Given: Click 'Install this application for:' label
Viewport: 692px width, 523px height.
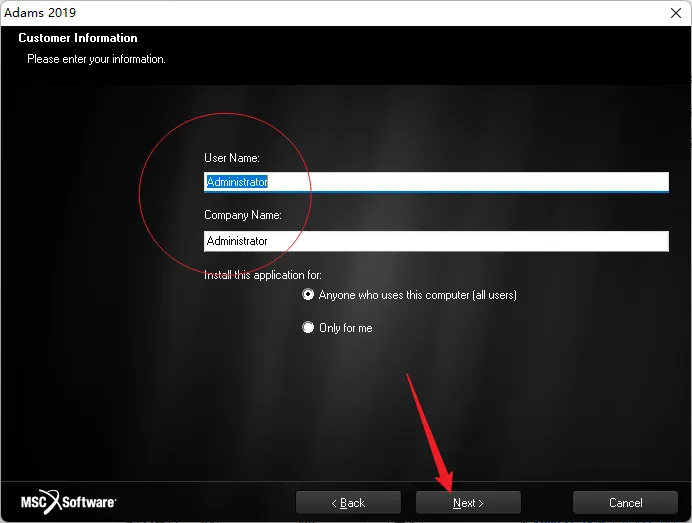Looking at the screenshot, I should 263,275.
